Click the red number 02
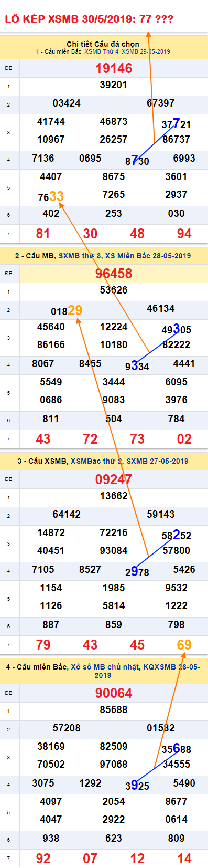 pyautogui.click(x=184, y=439)
